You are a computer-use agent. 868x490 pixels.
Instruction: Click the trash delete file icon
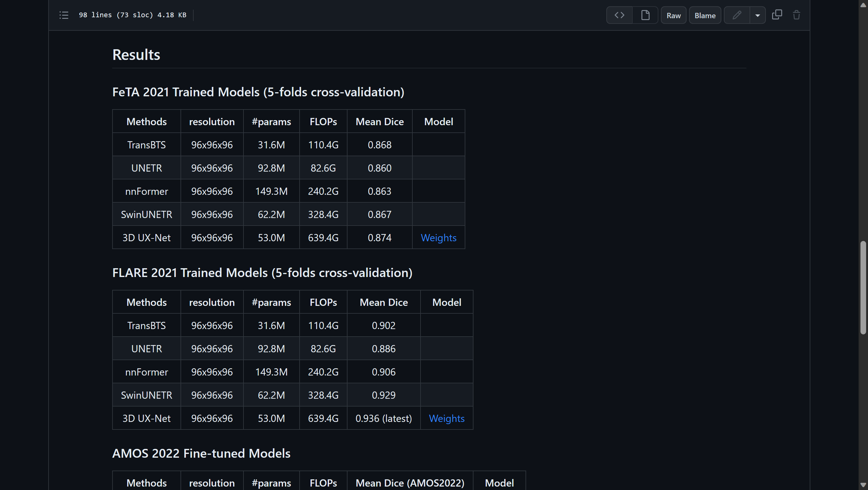pyautogui.click(x=796, y=15)
